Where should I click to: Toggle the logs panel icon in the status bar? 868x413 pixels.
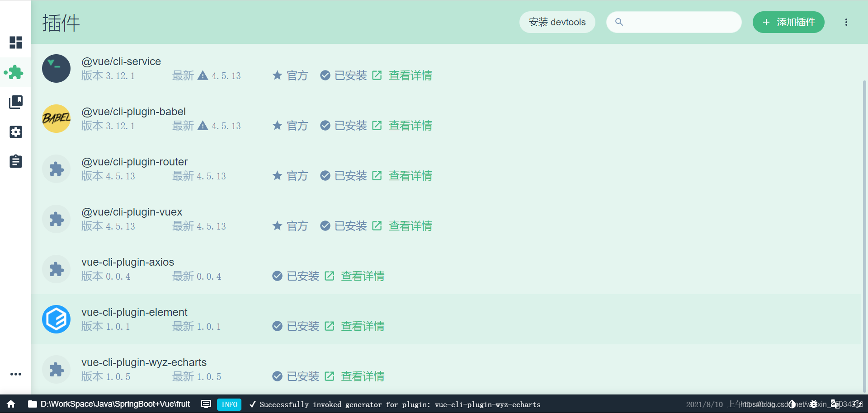coord(206,404)
